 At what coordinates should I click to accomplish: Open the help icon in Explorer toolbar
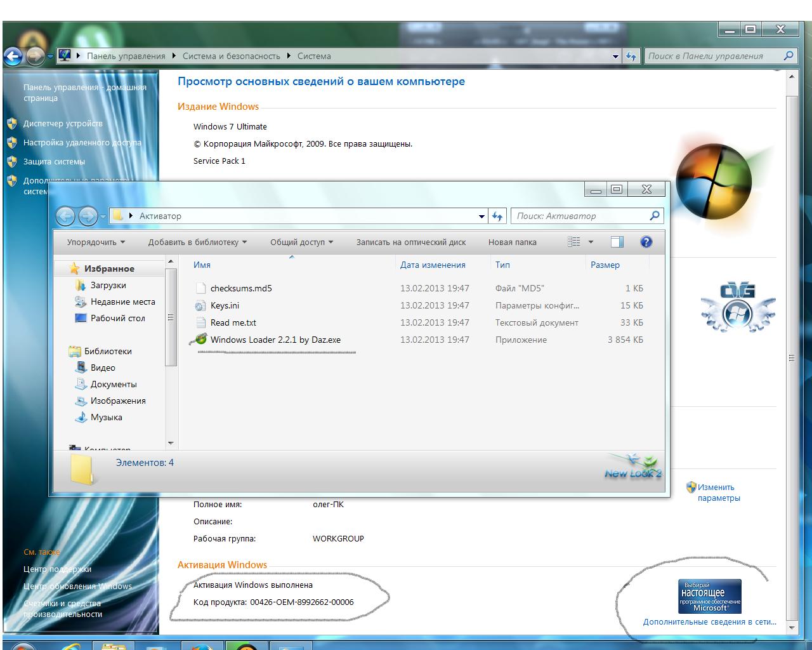(646, 242)
